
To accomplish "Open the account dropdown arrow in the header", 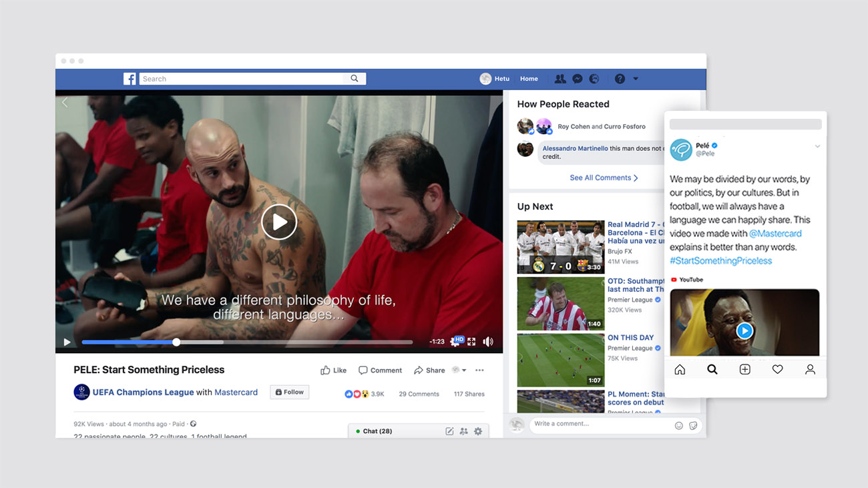I will point(636,79).
